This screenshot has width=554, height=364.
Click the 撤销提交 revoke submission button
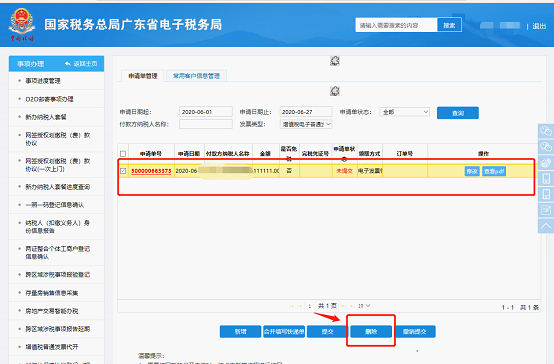(415, 331)
